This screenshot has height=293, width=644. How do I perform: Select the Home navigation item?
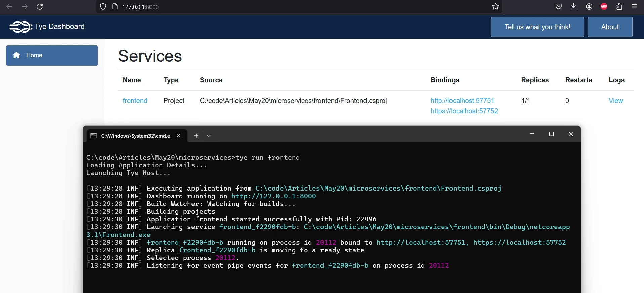click(52, 55)
